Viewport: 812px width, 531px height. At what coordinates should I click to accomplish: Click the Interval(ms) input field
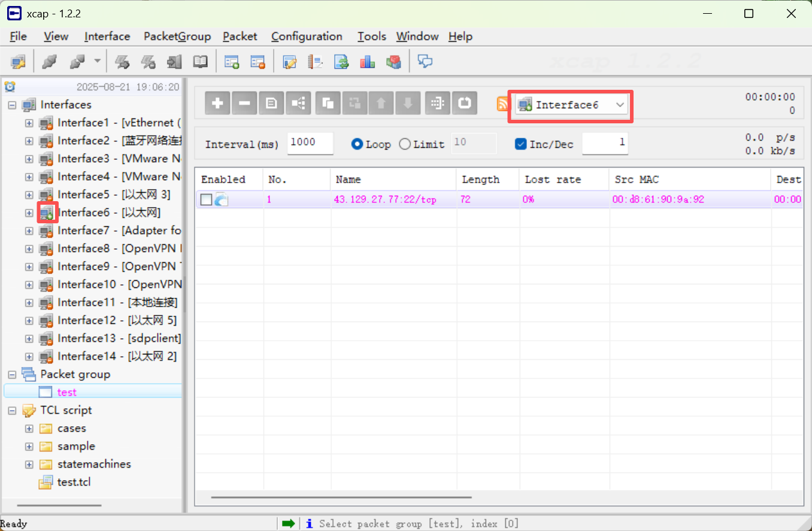pyautogui.click(x=310, y=144)
